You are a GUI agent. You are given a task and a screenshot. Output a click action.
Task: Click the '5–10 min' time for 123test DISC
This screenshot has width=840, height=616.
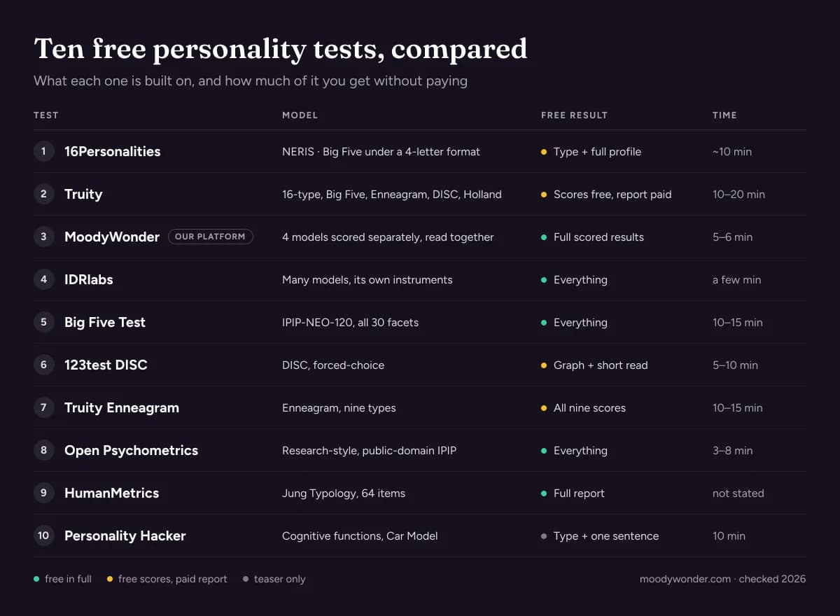coord(735,365)
